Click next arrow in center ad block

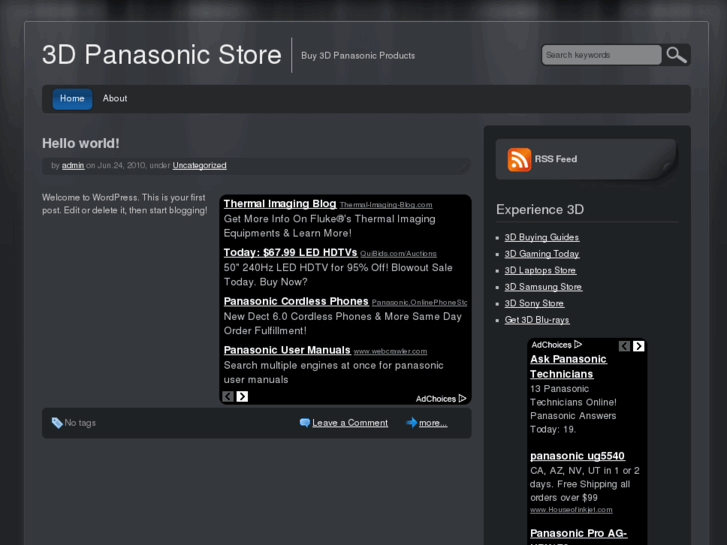click(x=242, y=397)
